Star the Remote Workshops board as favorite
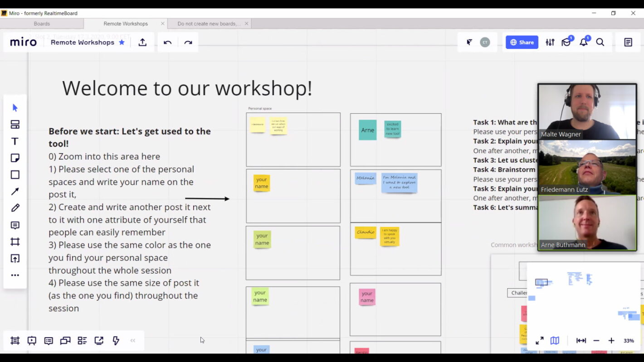This screenshot has width=644, height=362. coord(122,42)
